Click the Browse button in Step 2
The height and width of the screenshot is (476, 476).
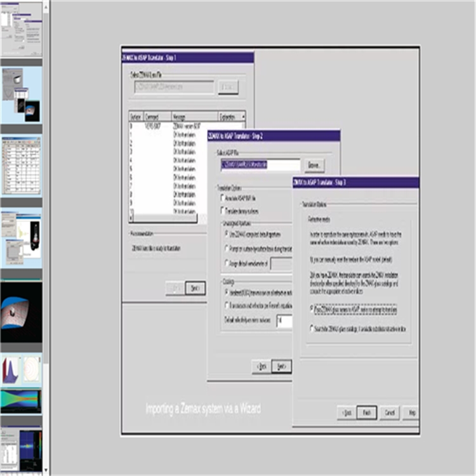tap(314, 165)
